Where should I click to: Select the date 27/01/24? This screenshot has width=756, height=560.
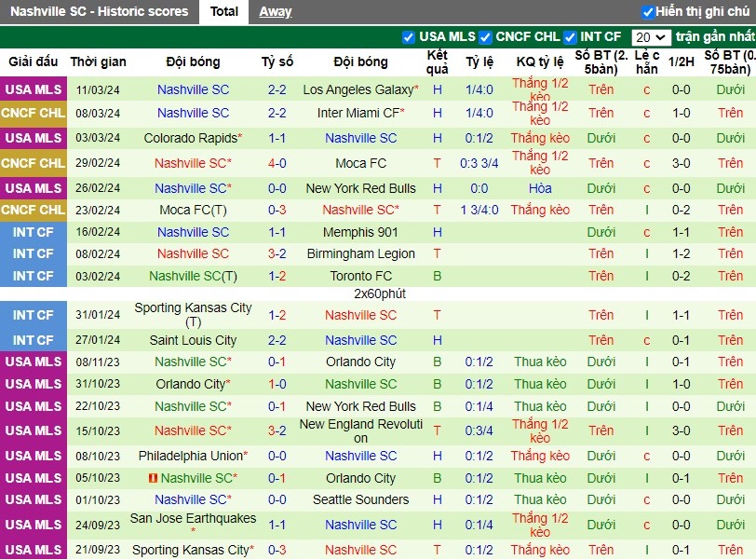click(x=98, y=340)
